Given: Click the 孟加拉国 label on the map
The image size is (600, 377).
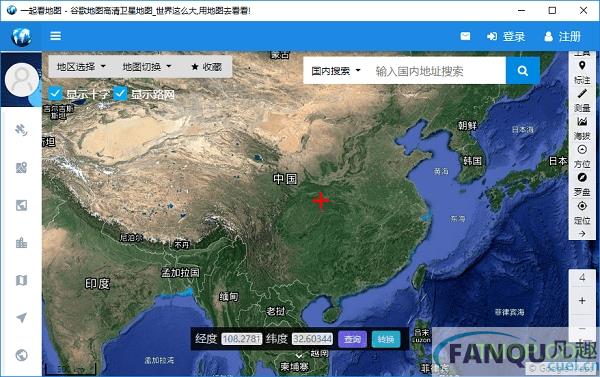Looking at the screenshot, I should pyautogui.click(x=180, y=273).
